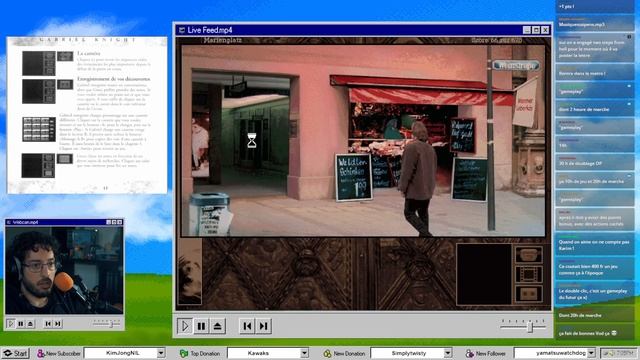This screenshot has width=640, height=360.
Task: Click the "La caméra" heading in manual page
Action: 89,53
